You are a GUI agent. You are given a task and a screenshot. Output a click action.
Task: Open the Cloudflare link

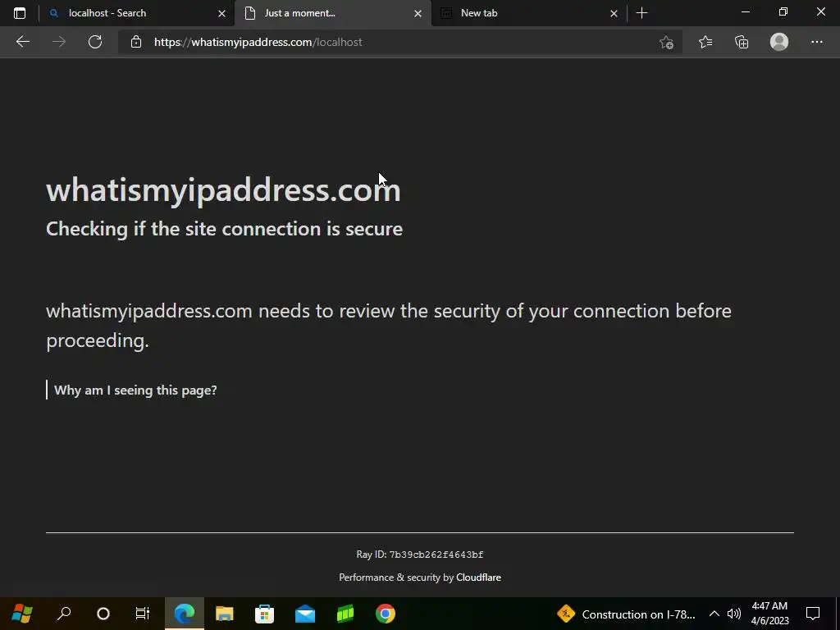[x=478, y=577]
